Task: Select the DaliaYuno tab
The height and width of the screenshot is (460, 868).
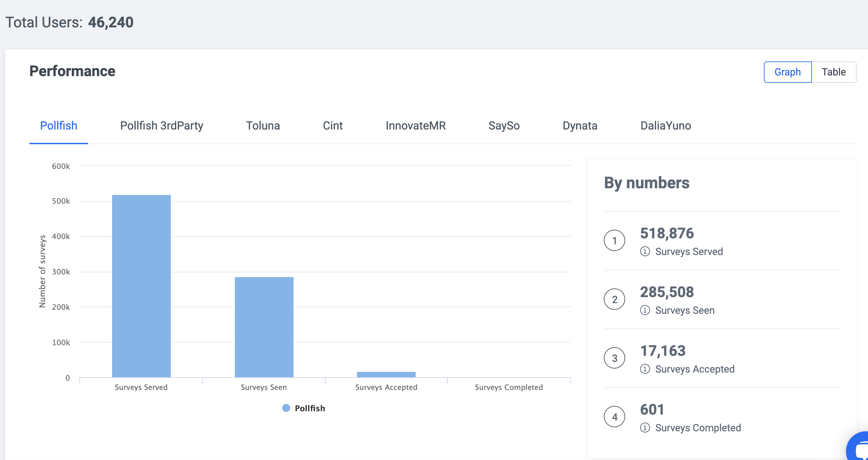Action: [666, 126]
